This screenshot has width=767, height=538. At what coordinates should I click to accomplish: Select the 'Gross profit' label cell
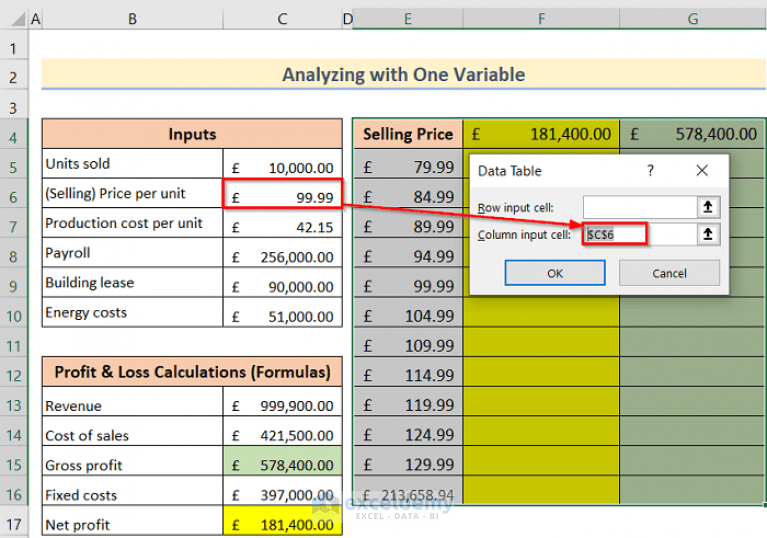133,461
